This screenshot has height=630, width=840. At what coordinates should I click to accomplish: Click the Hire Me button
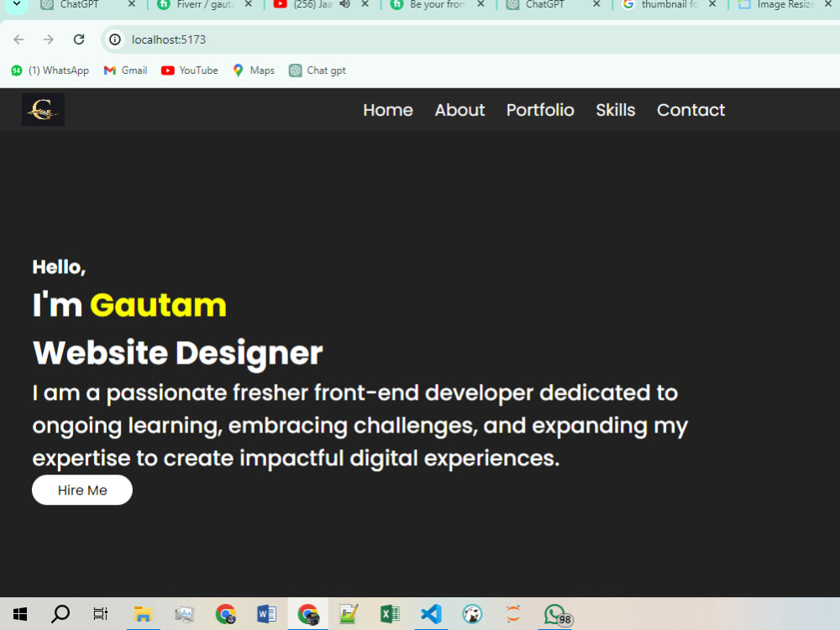(82, 490)
